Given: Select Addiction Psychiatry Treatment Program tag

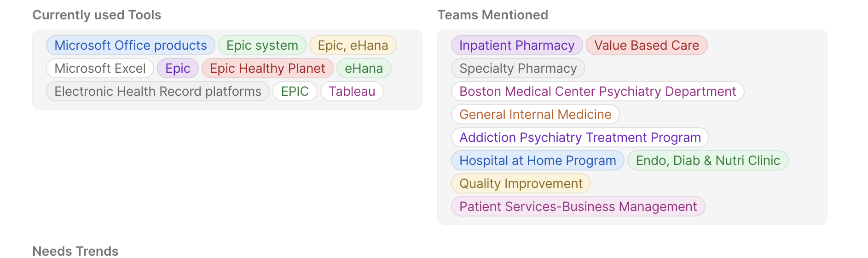Looking at the screenshot, I should tap(580, 137).
